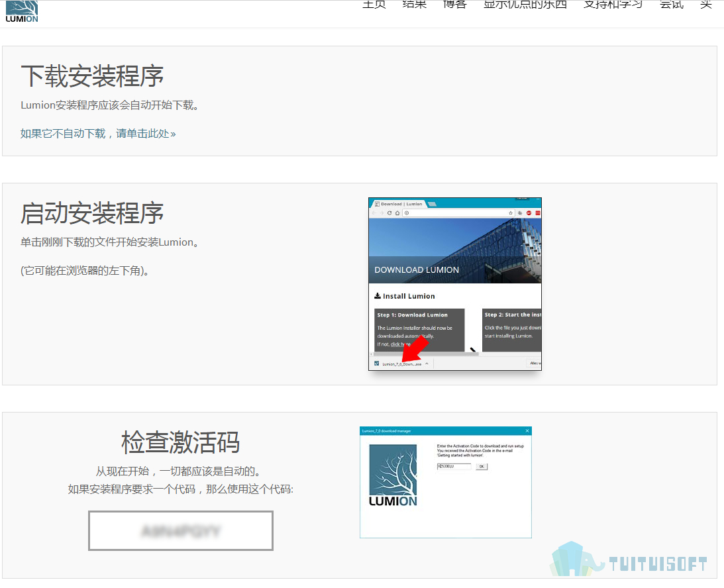The height and width of the screenshot is (588, 724).
Task: Open the 结果 navigation item
Action: click(414, 5)
